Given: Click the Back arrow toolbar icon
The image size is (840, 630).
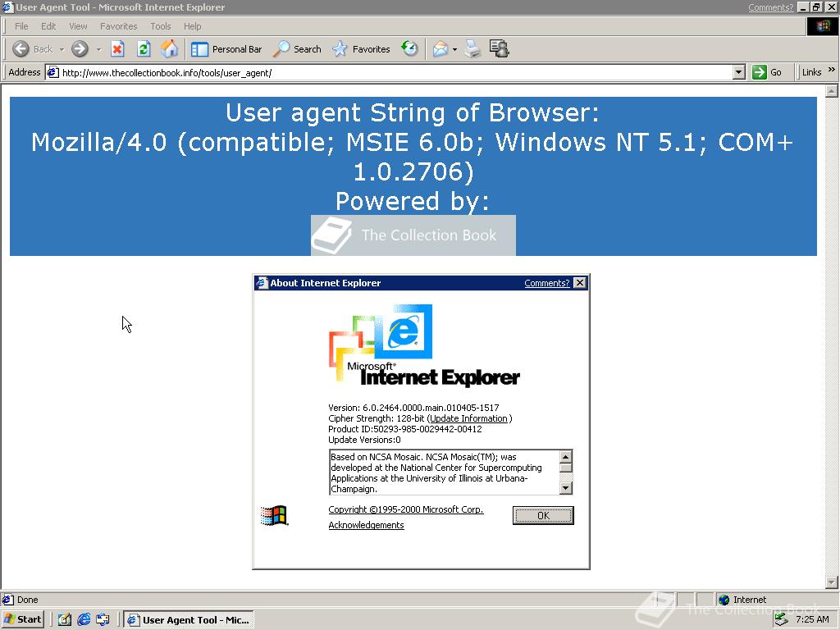Looking at the screenshot, I should (x=21, y=48).
